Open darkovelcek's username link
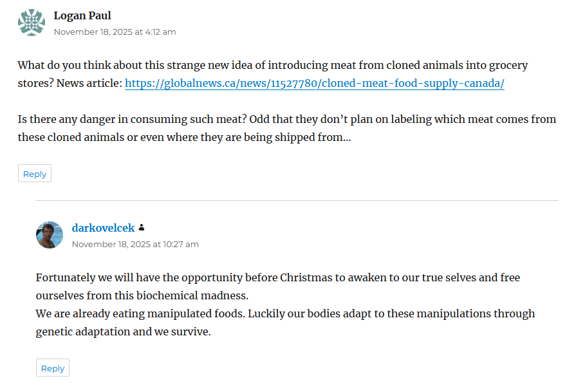This screenshot has width=567, height=392. [x=103, y=228]
